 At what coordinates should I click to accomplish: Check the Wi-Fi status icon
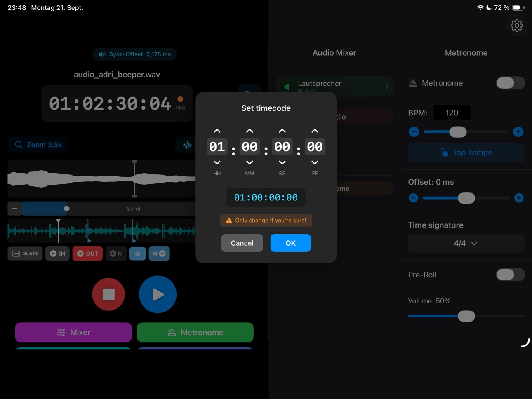[480, 7]
